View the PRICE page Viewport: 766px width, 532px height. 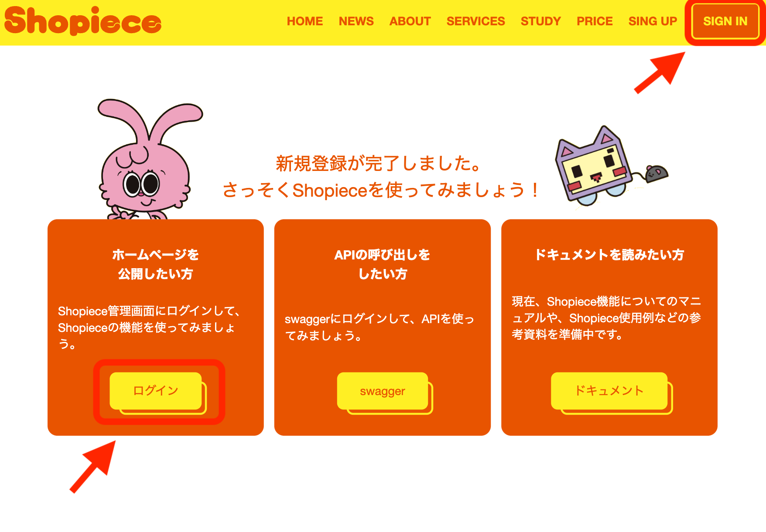595,21
